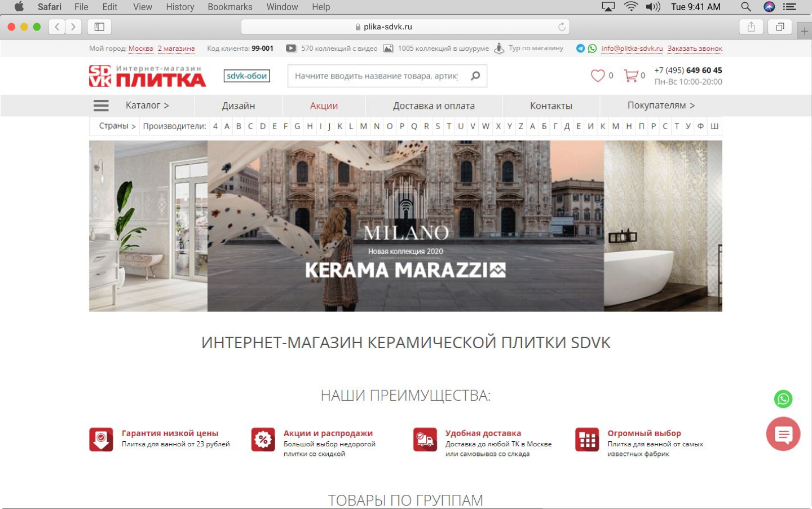This screenshot has height=509, width=812.
Task: Open the shopping cart icon
Action: coord(630,76)
